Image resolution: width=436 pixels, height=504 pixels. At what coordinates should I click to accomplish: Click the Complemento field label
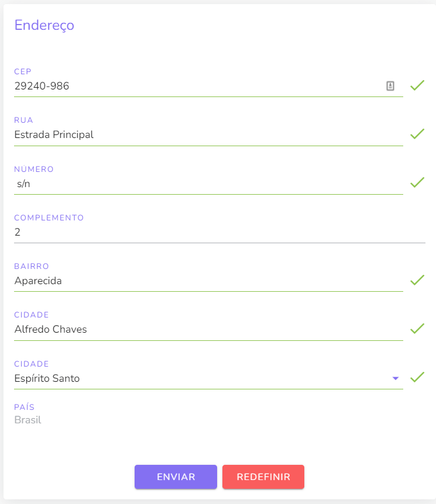tap(49, 218)
